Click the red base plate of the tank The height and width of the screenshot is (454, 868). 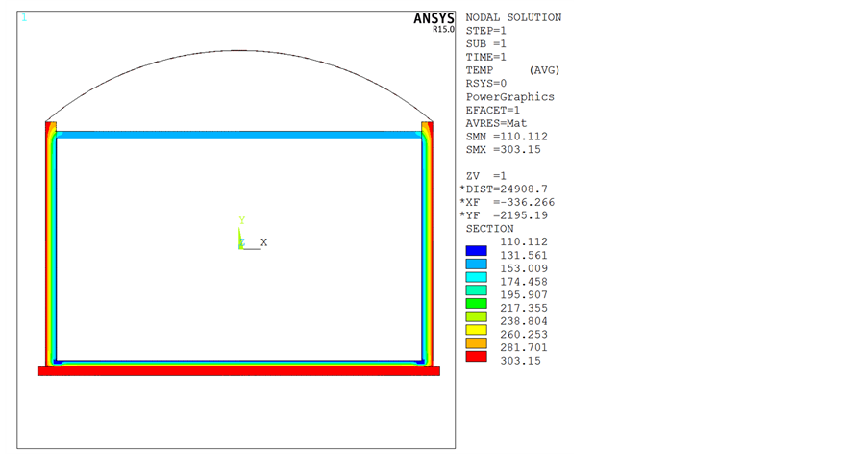[x=238, y=370]
